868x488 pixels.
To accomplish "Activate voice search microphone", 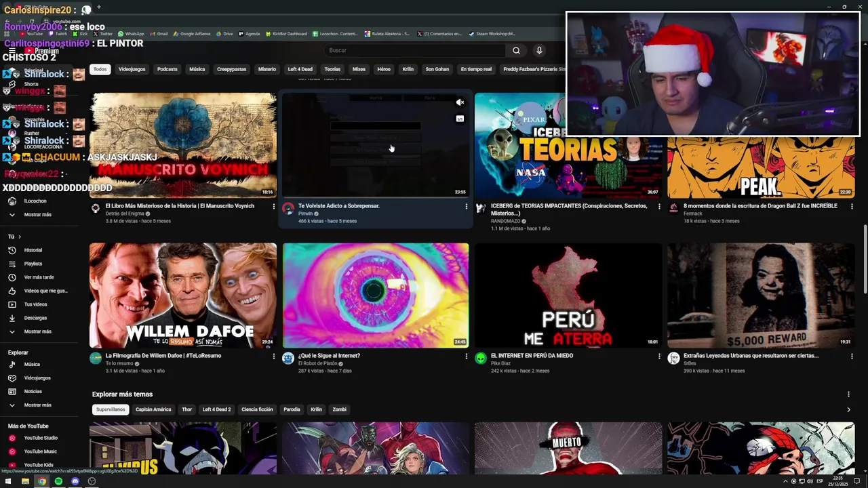I will click(539, 50).
